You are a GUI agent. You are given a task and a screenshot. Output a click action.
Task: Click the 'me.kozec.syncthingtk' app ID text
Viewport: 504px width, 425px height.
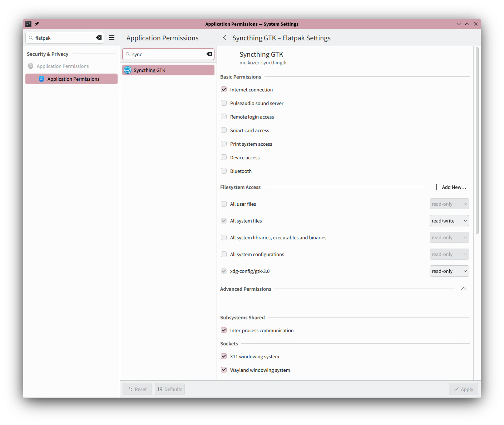point(263,62)
